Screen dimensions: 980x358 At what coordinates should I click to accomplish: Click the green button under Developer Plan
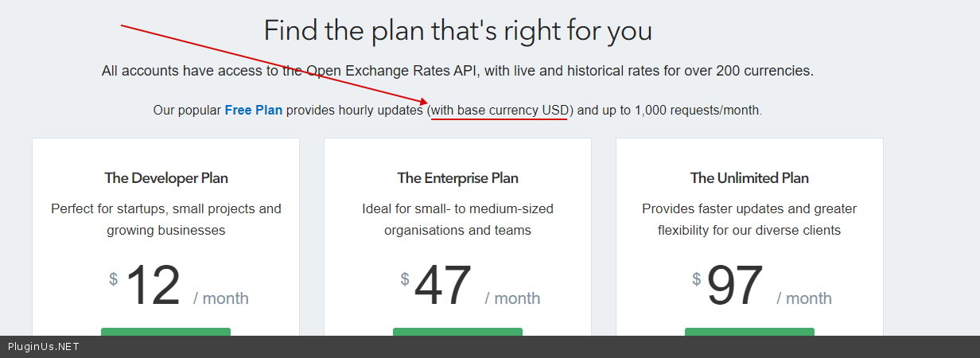[x=165, y=332]
